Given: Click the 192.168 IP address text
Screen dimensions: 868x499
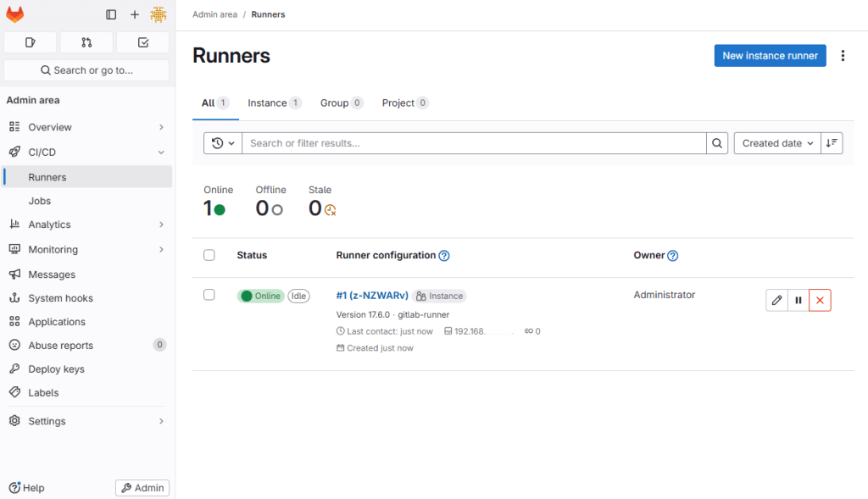Looking at the screenshot, I should pos(470,331).
